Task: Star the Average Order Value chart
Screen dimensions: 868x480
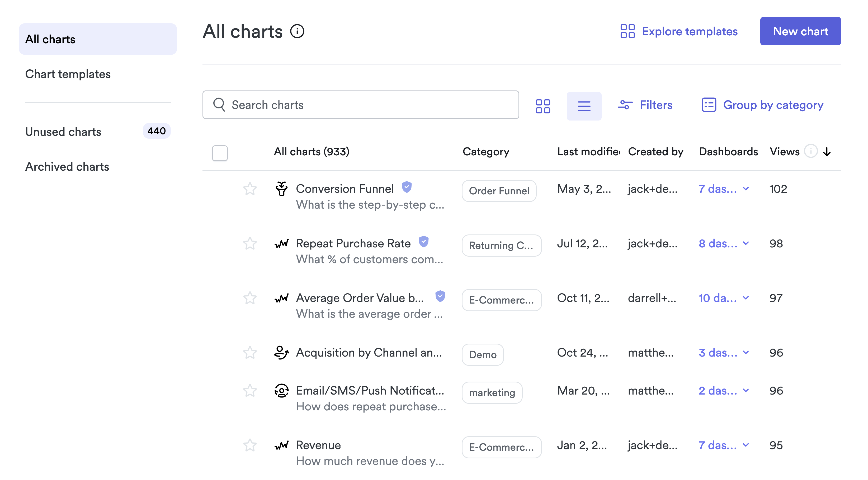Action: [x=250, y=298]
